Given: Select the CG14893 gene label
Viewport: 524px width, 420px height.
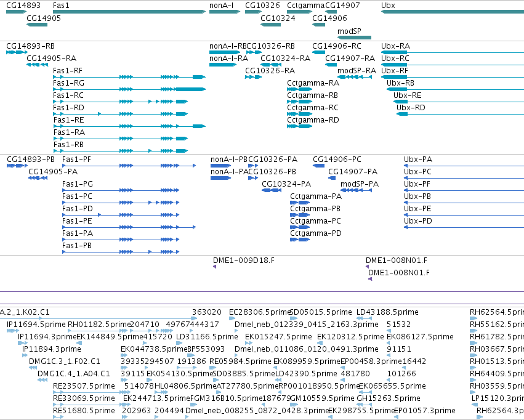Looking at the screenshot, I should pyautogui.click(x=23, y=6).
